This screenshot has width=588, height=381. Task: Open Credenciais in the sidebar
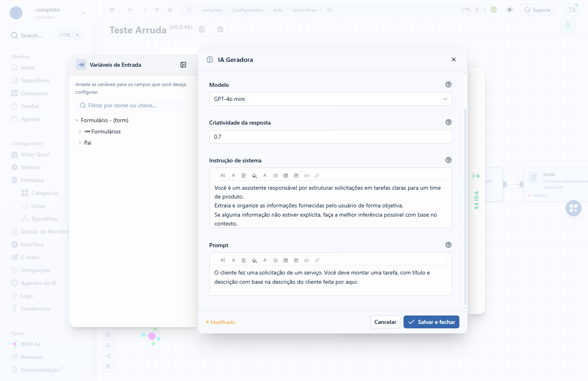pyautogui.click(x=35, y=309)
